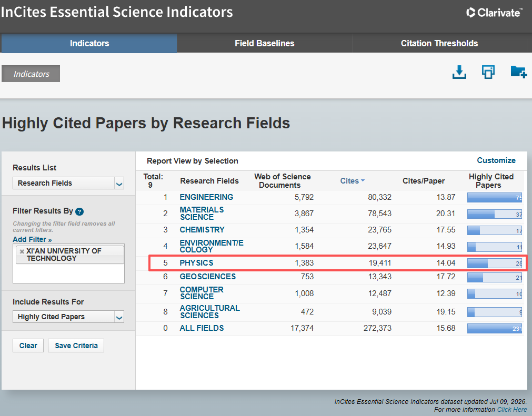532x416 pixels.
Task: Open the Citation Thresholds tab
Action: pos(439,44)
